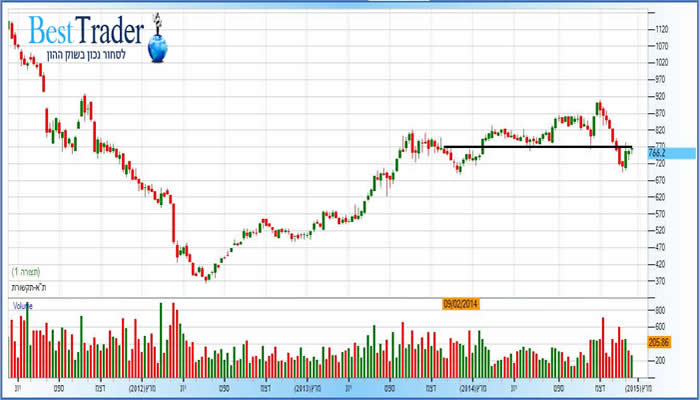This screenshot has width=700, height=400.
Task: Select the black horizontal support line
Action: [x=530, y=147]
